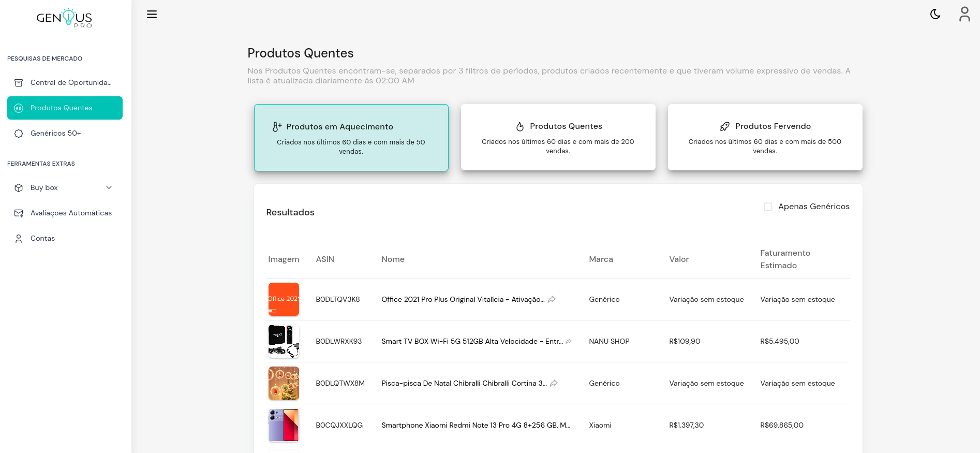This screenshot has height=453, width=980.
Task: Open Genéricos 50+ menu item
Action: point(65,134)
